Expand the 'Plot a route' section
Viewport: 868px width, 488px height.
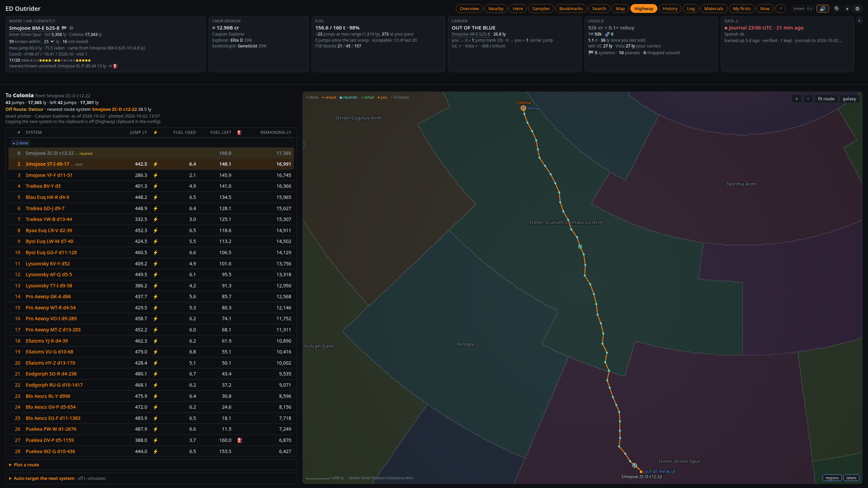tap(151, 465)
